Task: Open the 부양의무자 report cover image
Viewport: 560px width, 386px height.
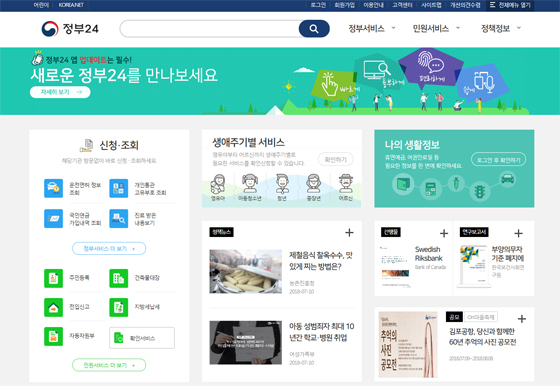Action: point(473,266)
